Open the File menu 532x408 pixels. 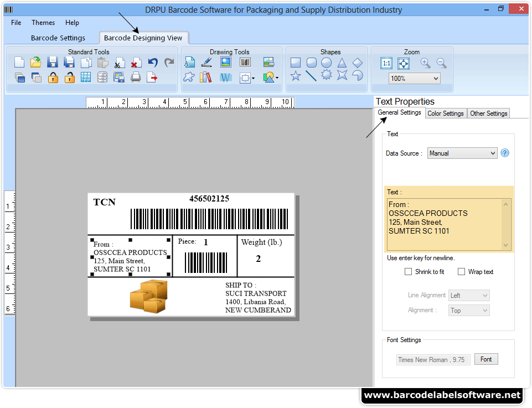[16, 23]
